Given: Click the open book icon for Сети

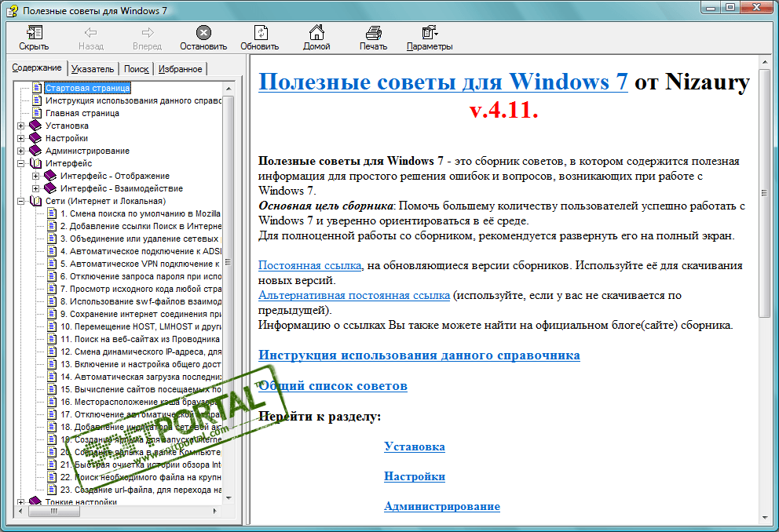Looking at the screenshot, I should click(x=36, y=201).
